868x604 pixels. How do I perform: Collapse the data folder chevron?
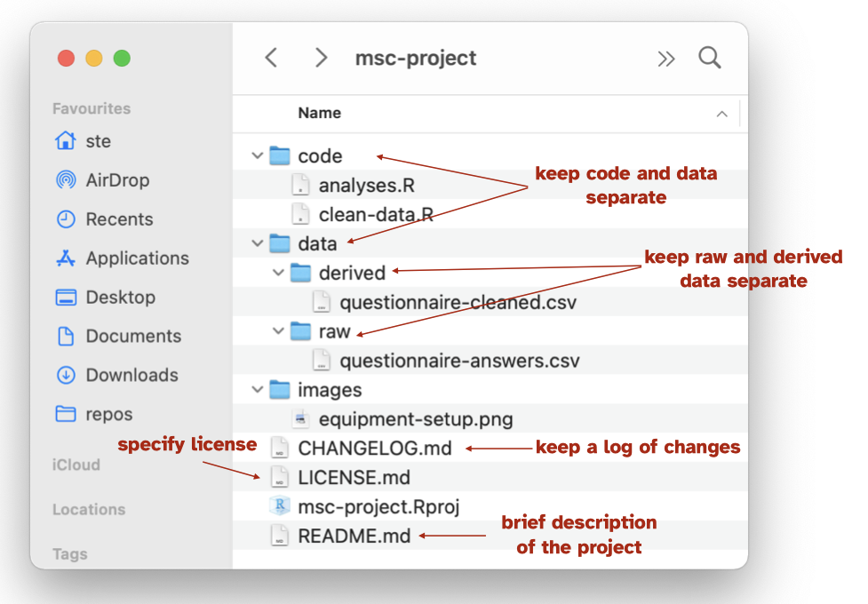click(258, 243)
